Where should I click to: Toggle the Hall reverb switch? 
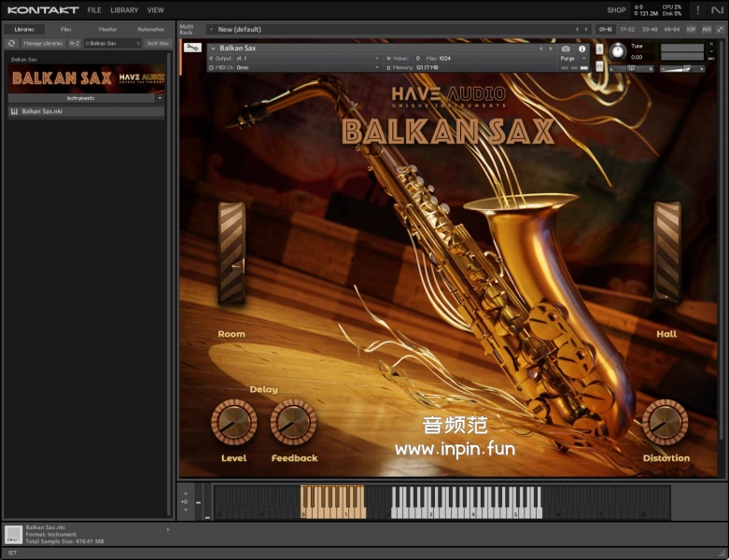[x=666, y=253]
